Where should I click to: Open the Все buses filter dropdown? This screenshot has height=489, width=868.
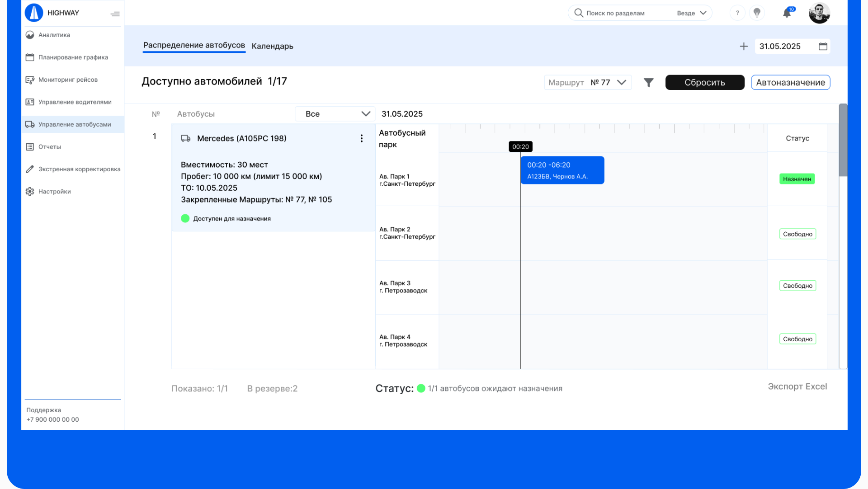tap(335, 114)
